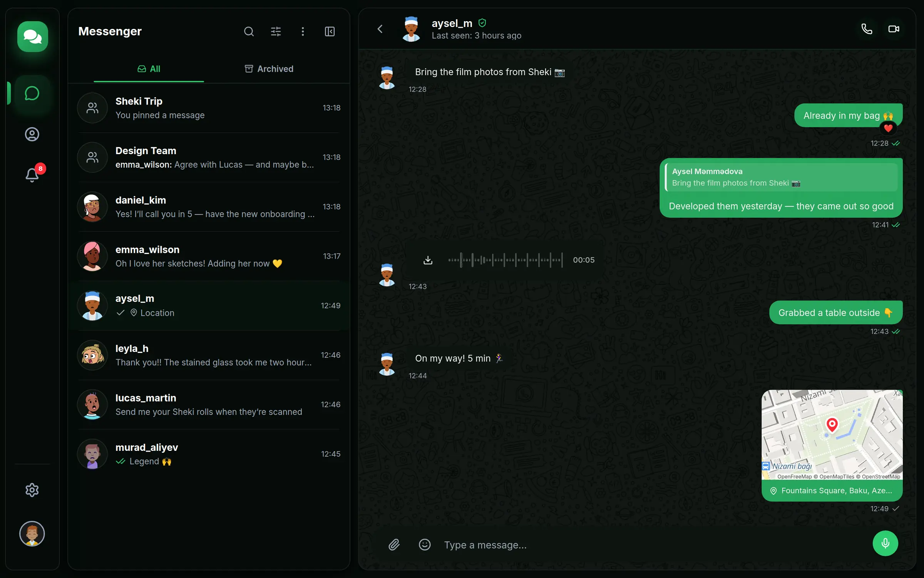The image size is (924, 578).
Task: Open the Chats section in sidebar
Action: 32,94
